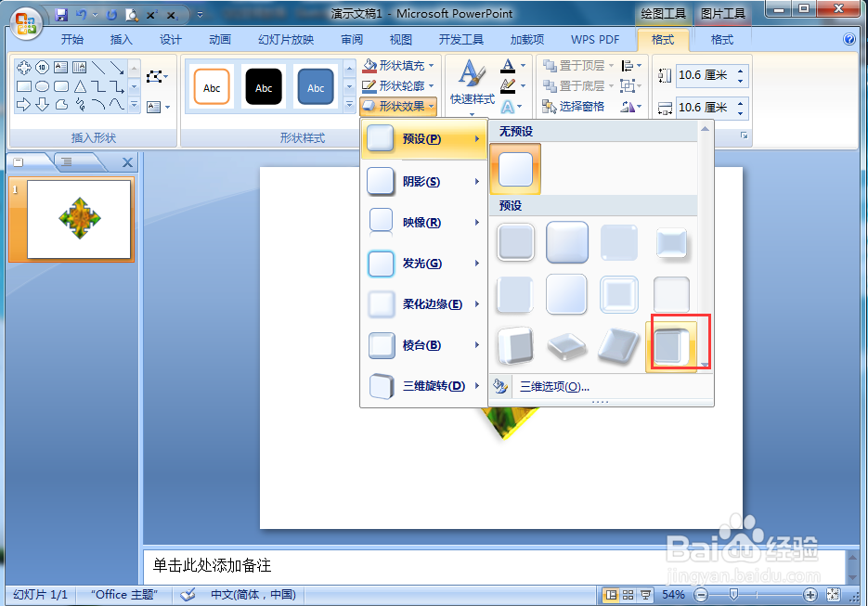Image resolution: width=868 pixels, height=606 pixels.
Task: Click the text outline pen icon
Action: [508, 85]
